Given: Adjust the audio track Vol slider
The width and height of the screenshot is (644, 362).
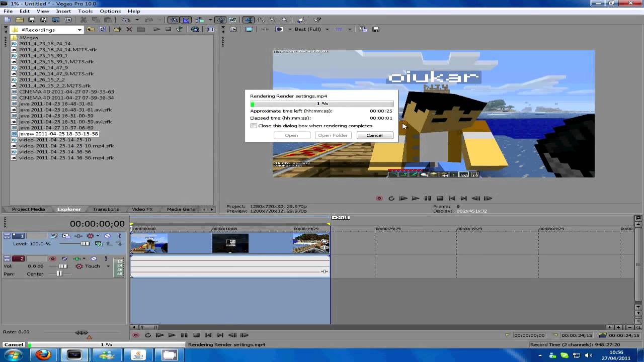Looking at the screenshot, I should point(63,266).
